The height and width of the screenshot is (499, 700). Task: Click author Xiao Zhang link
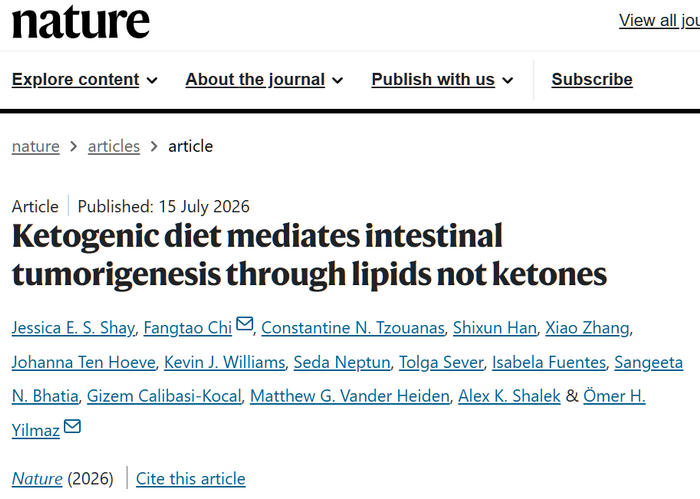(x=587, y=328)
